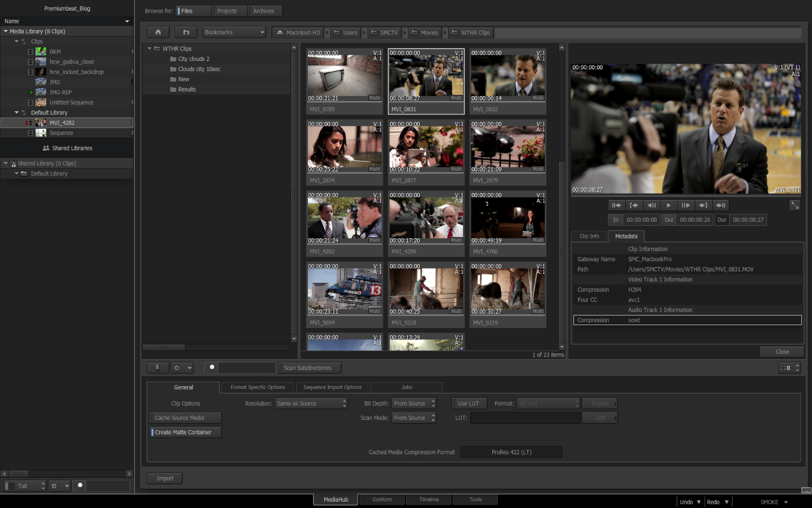812x508 pixels.
Task: Jump to clip start in preview player
Action: click(616, 205)
